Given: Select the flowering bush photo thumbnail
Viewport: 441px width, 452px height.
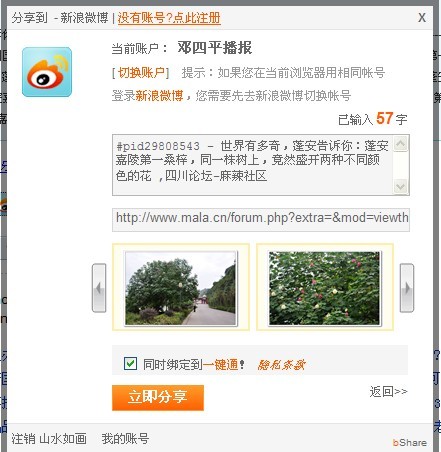Looking at the screenshot, I should click(325, 288).
